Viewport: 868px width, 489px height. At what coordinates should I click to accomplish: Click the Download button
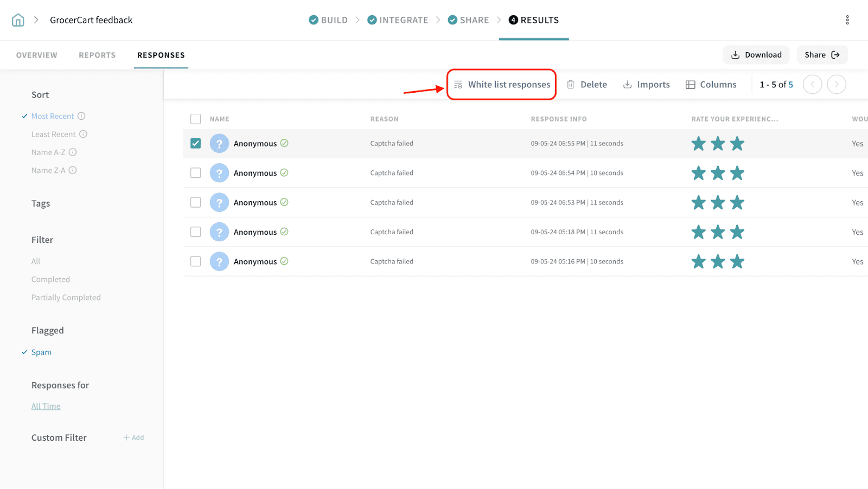(x=756, y=55)
